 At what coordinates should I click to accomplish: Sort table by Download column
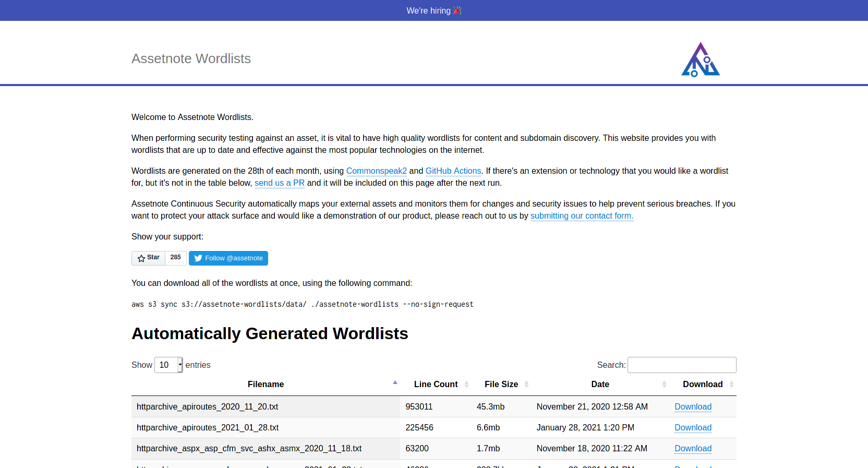pyautogui.click(x=703, y=384)
